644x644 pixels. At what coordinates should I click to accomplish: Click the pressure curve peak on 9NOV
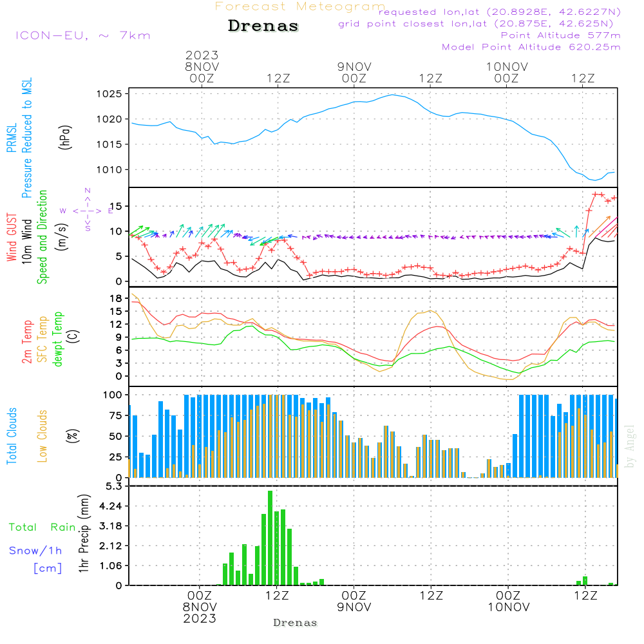click(x=392, y=95)
